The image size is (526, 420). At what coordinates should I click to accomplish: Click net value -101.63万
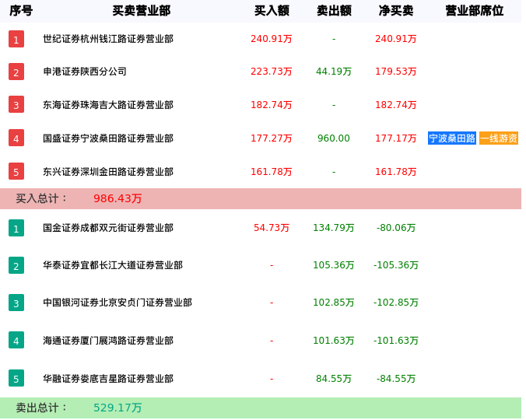396,341
